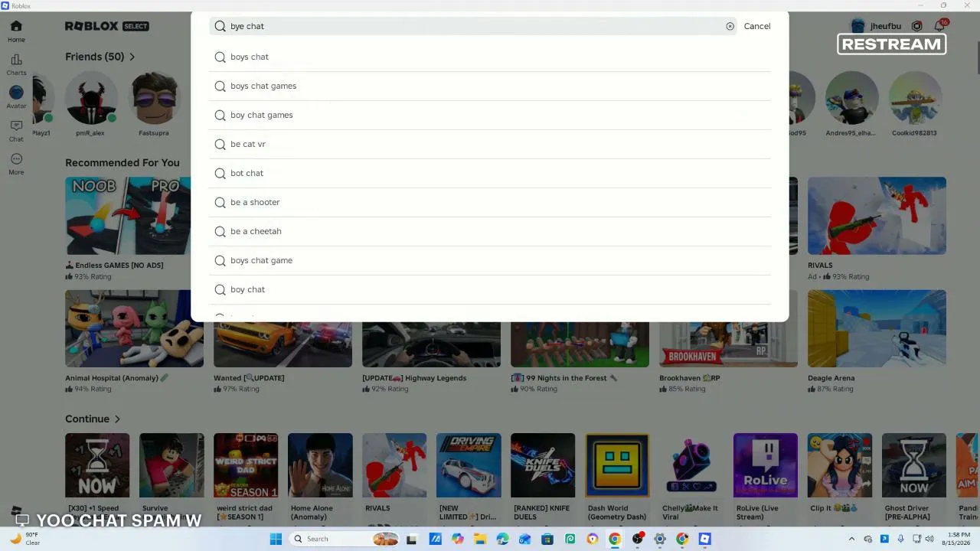Continue playing Clip It

point(840,465)
